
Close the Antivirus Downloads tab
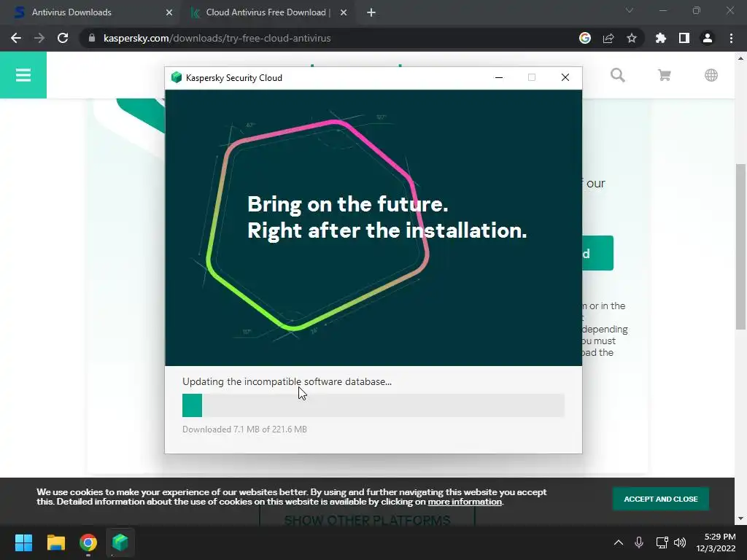coord(169,13)
